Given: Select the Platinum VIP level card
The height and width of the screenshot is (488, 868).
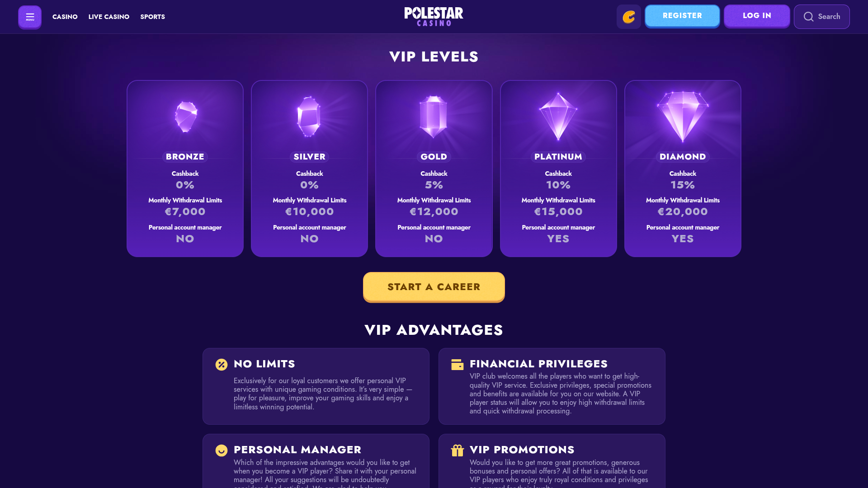Looking at the screenshot, I should click(x=558, y=168).
